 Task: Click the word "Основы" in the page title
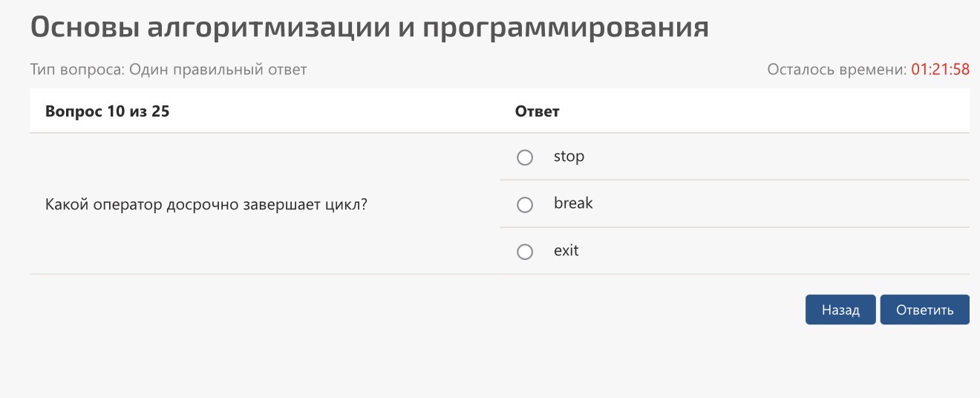(83, 27)
